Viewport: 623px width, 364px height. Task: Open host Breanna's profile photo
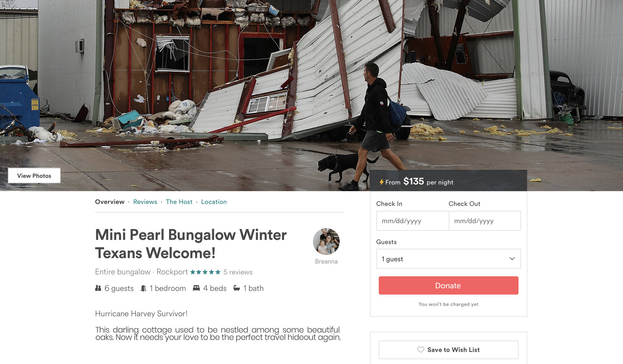pos(326,241)
